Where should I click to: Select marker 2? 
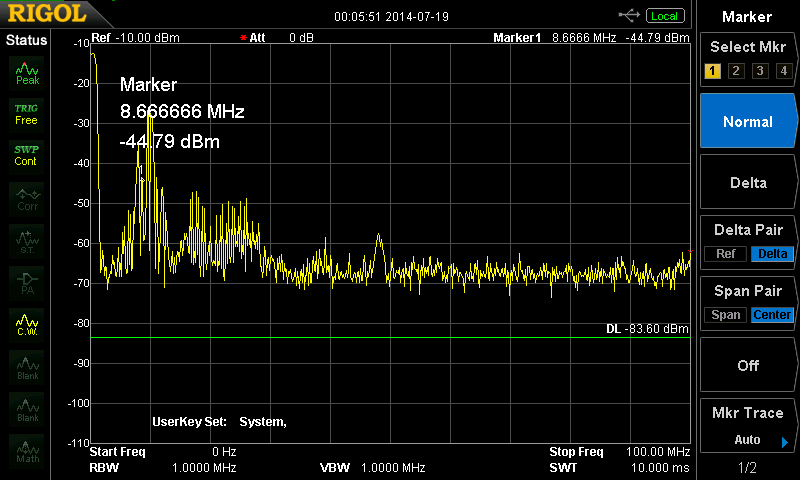pyautogui.click(x=736, y=71)
